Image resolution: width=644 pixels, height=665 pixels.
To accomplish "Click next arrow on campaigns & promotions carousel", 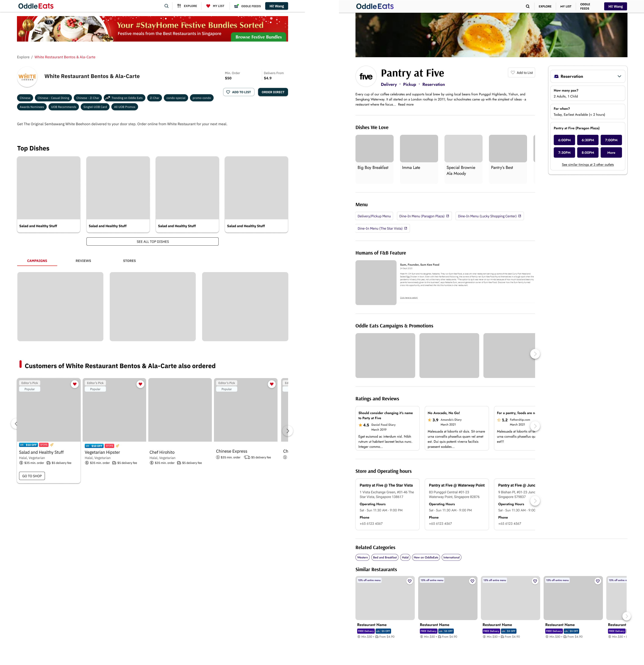I will (x=535, y=354).
